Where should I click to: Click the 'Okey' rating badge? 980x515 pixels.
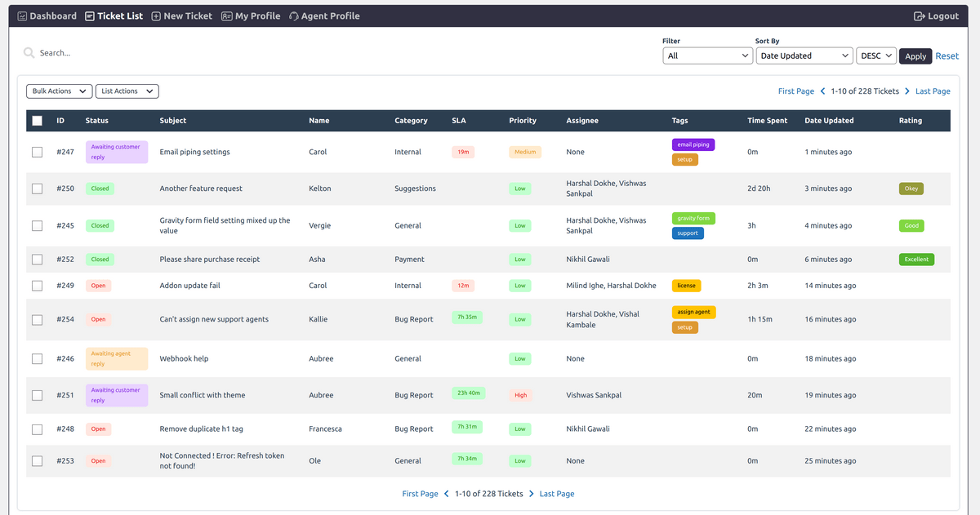tap(911, 189)
